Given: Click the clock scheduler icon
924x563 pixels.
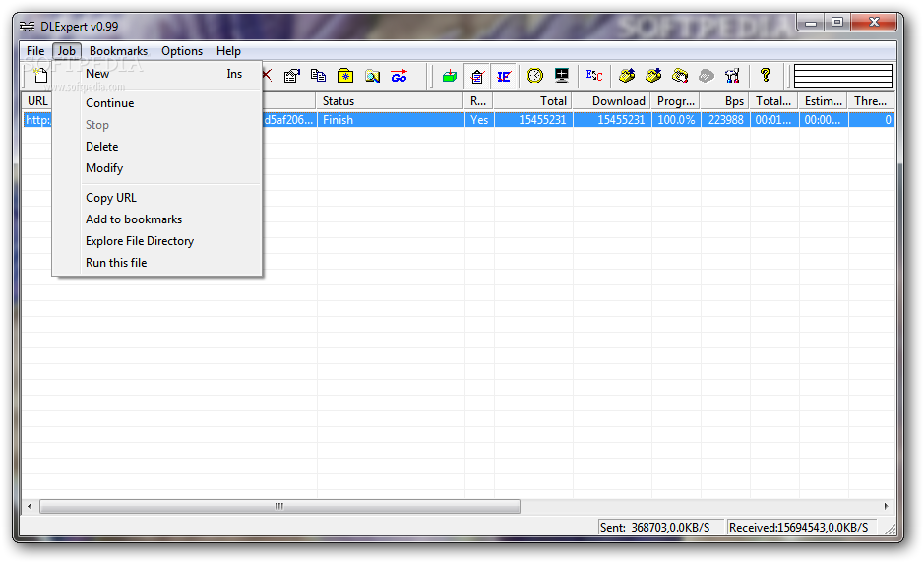Looking at the screenshot, I should (x=535, y=76).
